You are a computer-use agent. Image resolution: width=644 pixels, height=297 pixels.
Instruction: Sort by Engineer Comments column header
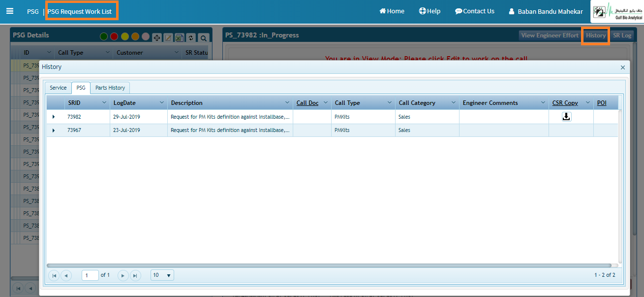coord(491,103)
